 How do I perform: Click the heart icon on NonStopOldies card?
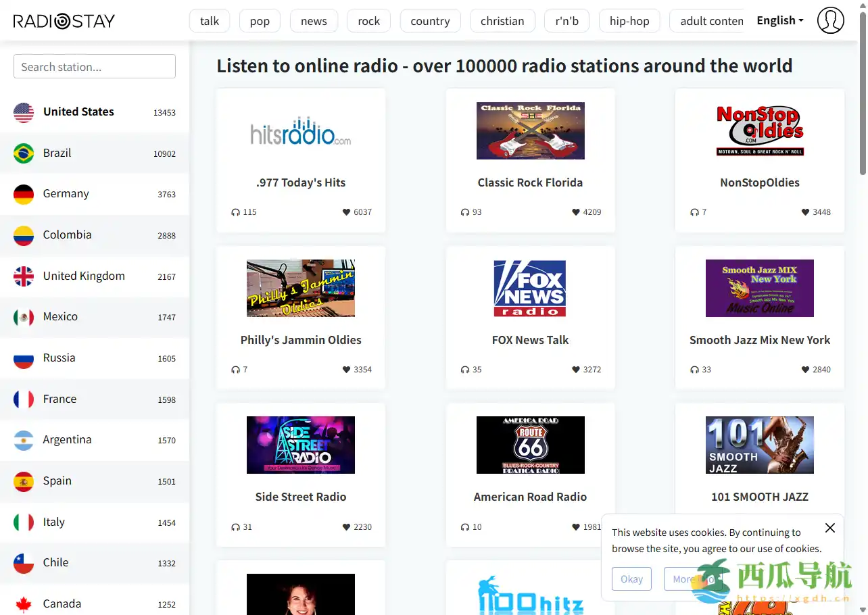(x=805, y=212)
